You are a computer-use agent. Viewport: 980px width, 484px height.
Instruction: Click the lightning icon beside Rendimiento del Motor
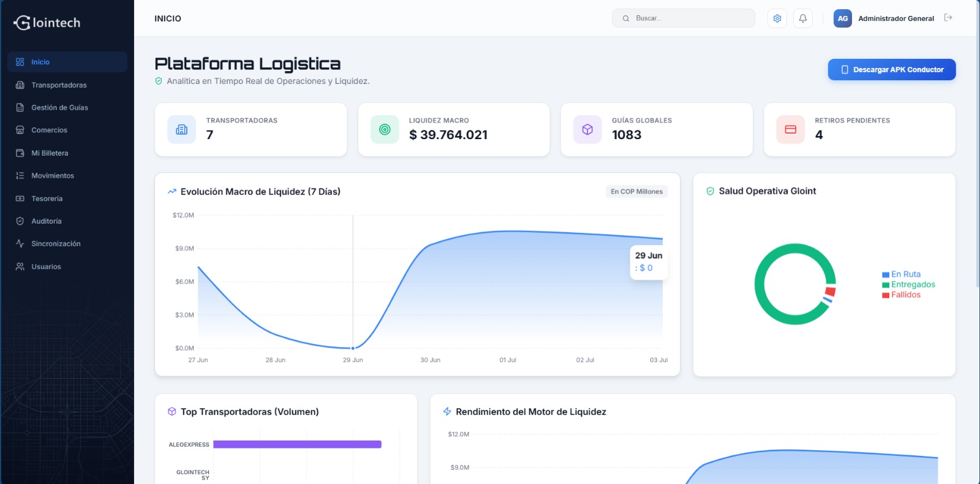coord(447,412)
